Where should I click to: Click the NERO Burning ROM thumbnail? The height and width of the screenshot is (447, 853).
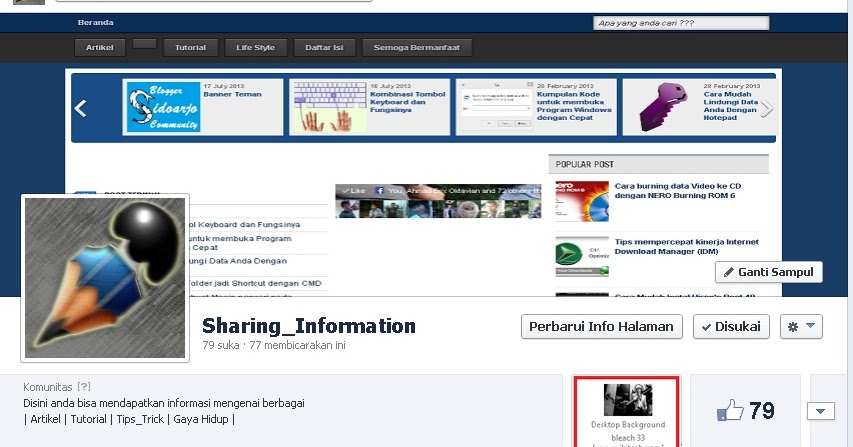coord(582,202)
